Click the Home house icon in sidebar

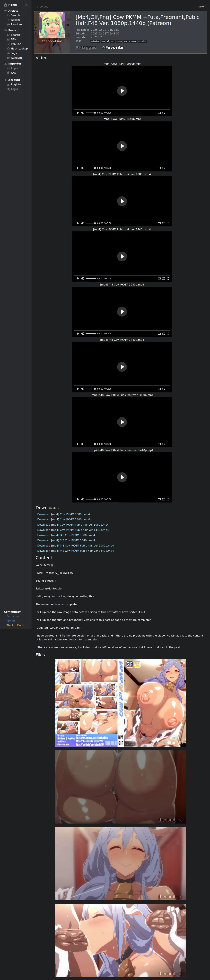click(x=5, y=5)
